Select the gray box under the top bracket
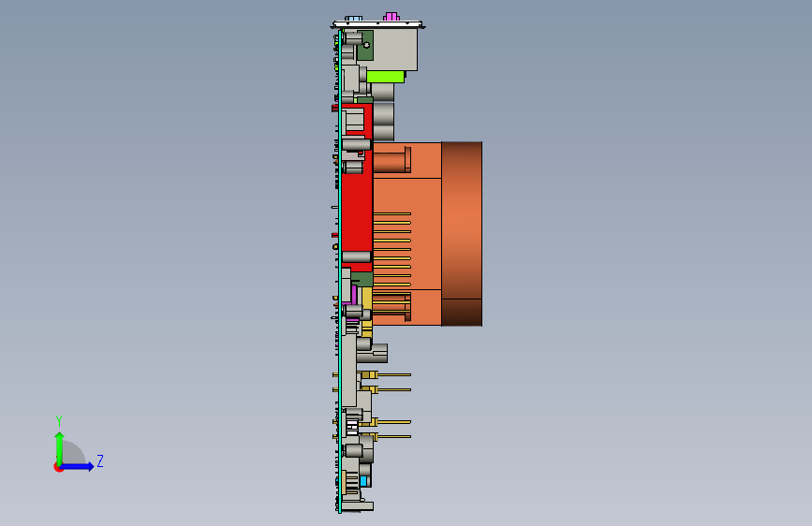The width and height of the screenshot is (812, 526). pyautogui.click(x=395, y=50)
